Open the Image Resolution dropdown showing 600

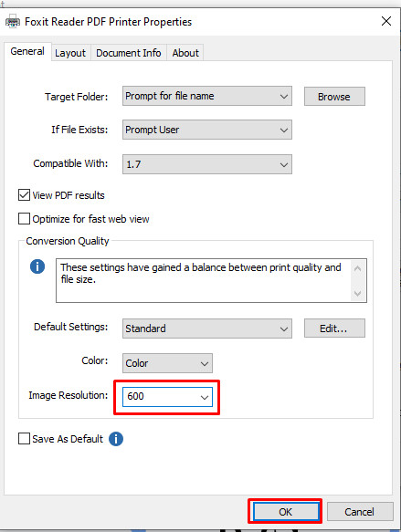point(167,397)
